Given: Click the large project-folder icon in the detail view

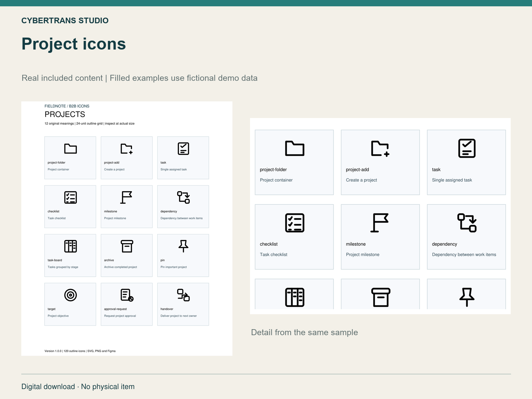Looking at the screenshot, I should 295,148.
